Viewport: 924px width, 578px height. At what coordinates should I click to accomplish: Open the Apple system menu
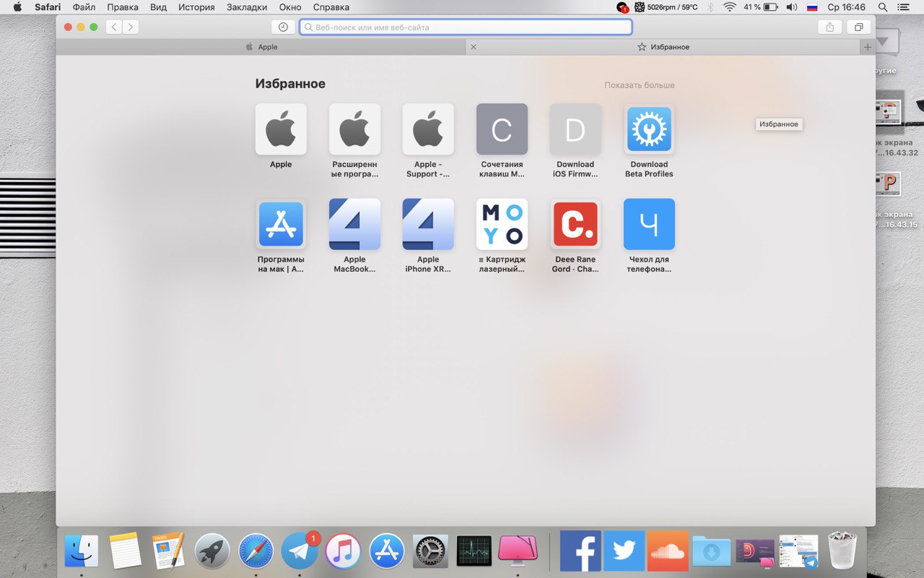17,7
